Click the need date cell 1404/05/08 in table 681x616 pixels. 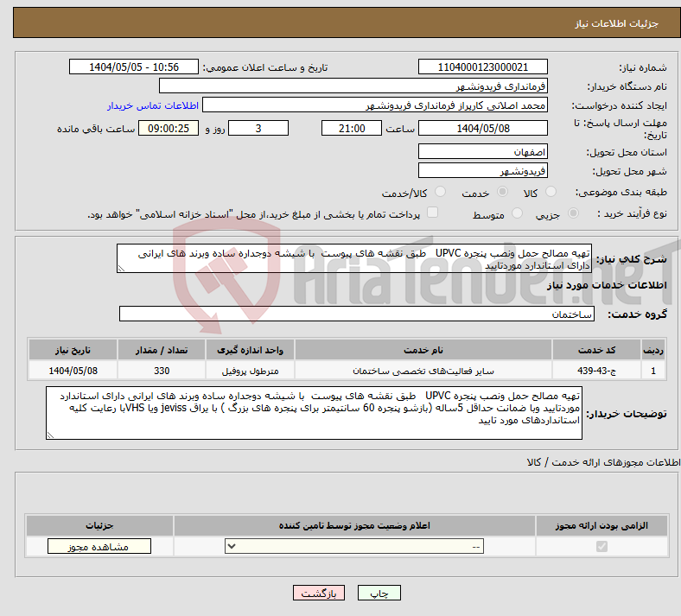click(x=73, y=371)
